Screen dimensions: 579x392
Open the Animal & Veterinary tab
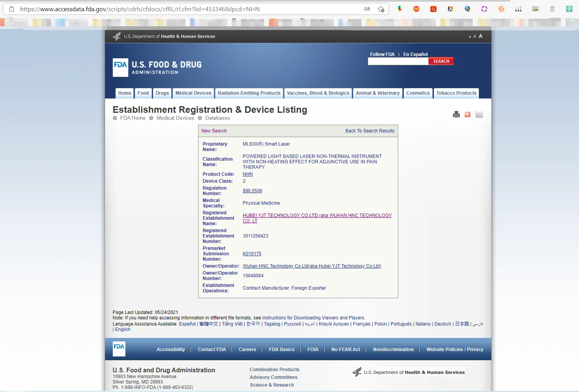point(378,93)
